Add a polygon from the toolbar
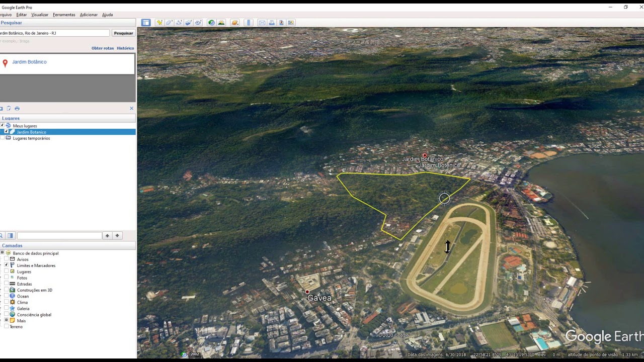 click(x=169, y=23)
